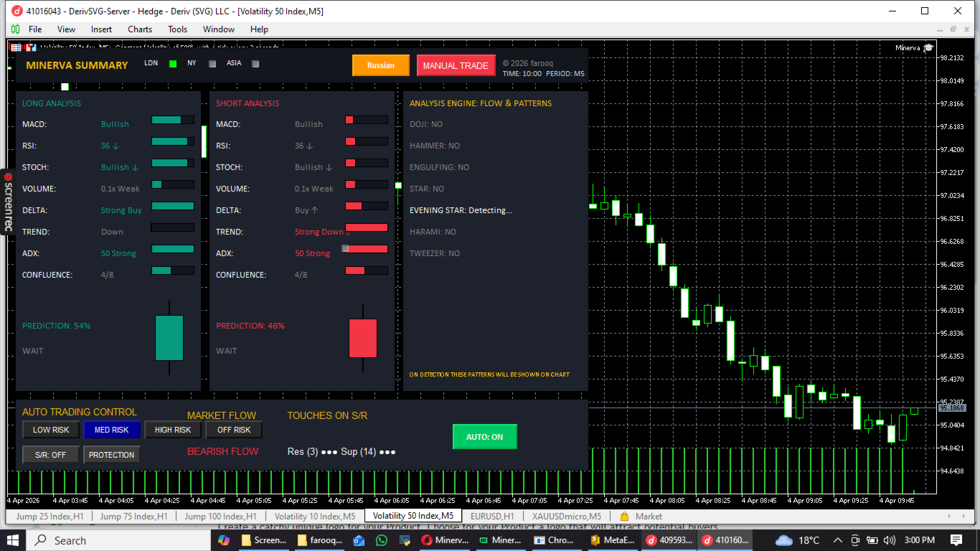Open the notification center icon
Screen dimensions: 980x551
click(956, 540)
